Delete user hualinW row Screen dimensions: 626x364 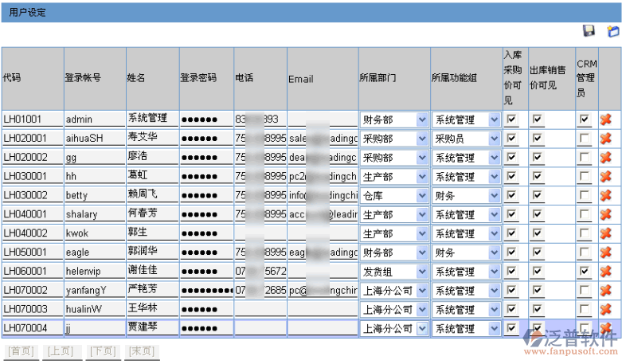click(x=605, y=309)
